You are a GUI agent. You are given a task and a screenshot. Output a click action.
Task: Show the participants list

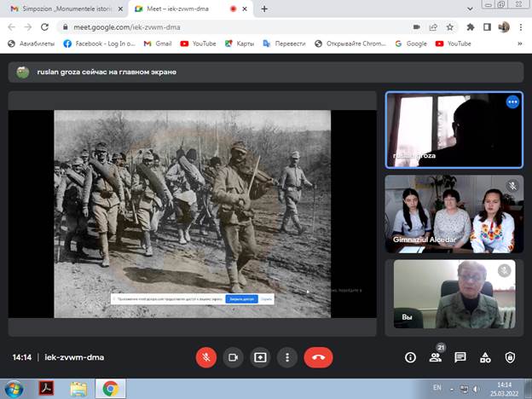(x=435, y=357)
